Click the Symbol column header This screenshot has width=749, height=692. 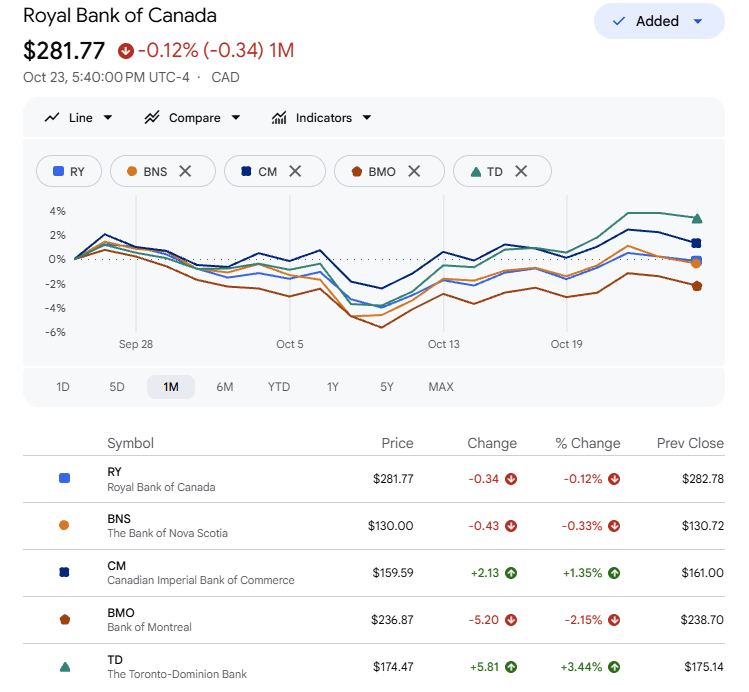pyautogui.click(x=130, y=443)
